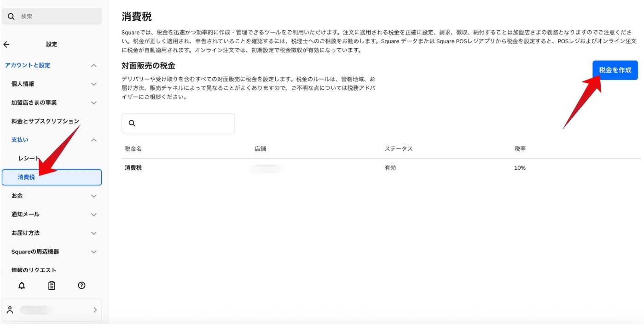Collapse the アカウントと設定 section

click(94, 66)
